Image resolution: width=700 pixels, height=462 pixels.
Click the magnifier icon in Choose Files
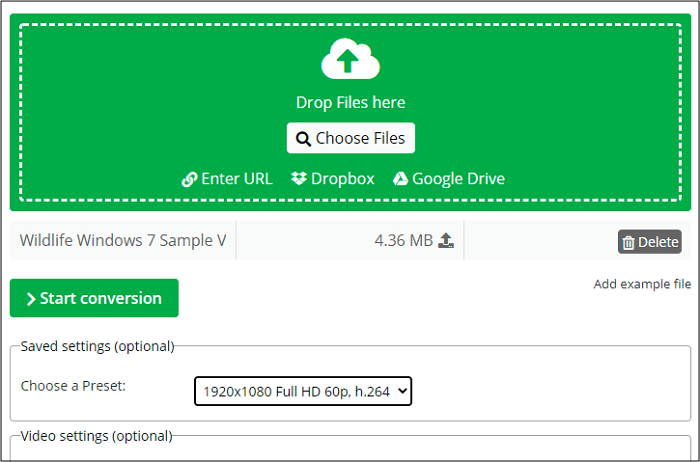[x=303, y=139]
